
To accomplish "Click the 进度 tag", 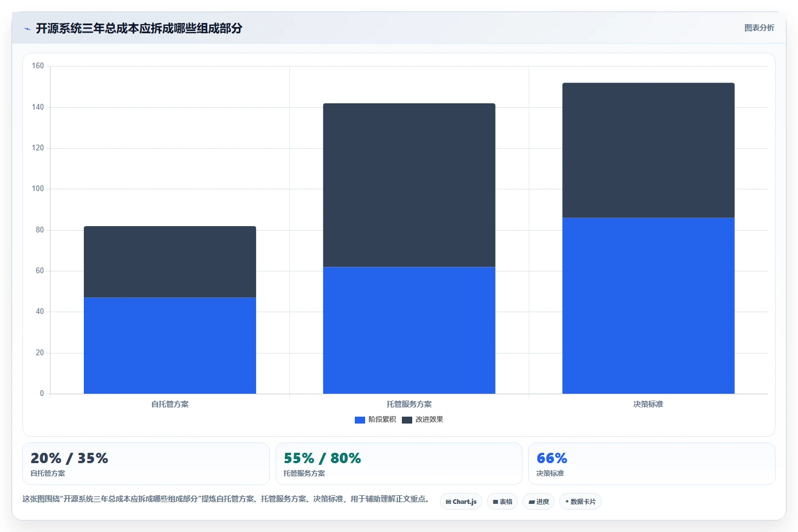I will pyautogui.click(x=539, y=502).
